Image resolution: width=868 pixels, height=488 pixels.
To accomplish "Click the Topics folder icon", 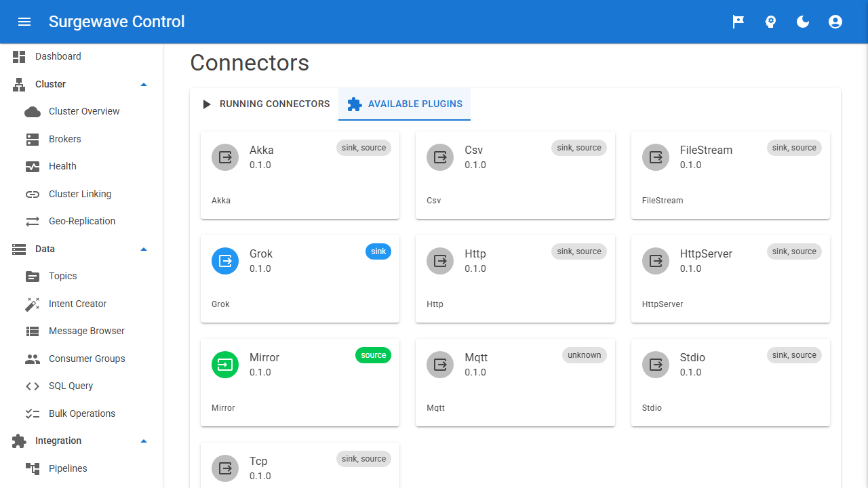I will point(33,277).
